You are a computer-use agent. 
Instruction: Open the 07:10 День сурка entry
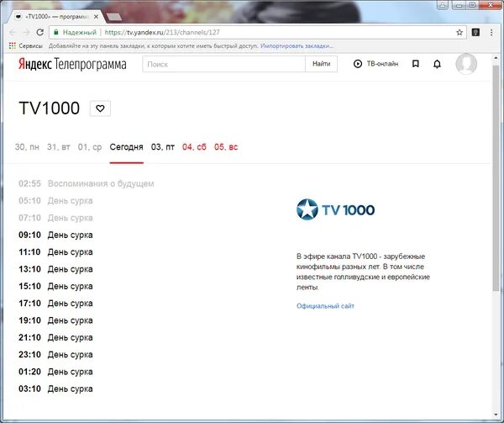coord(55,218)
